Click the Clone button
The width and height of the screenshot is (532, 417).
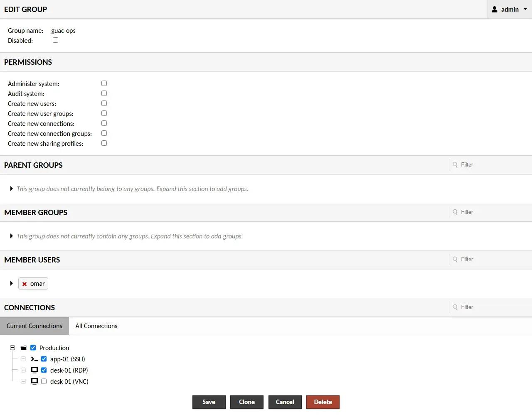[x=247, y=402]
